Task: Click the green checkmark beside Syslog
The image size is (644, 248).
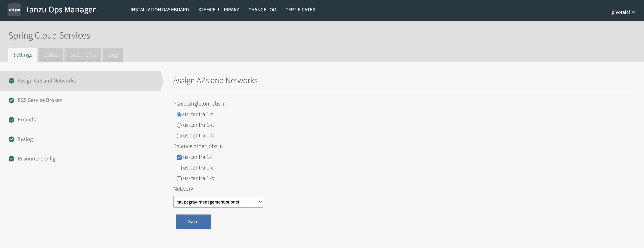Action: click(12, 139)
